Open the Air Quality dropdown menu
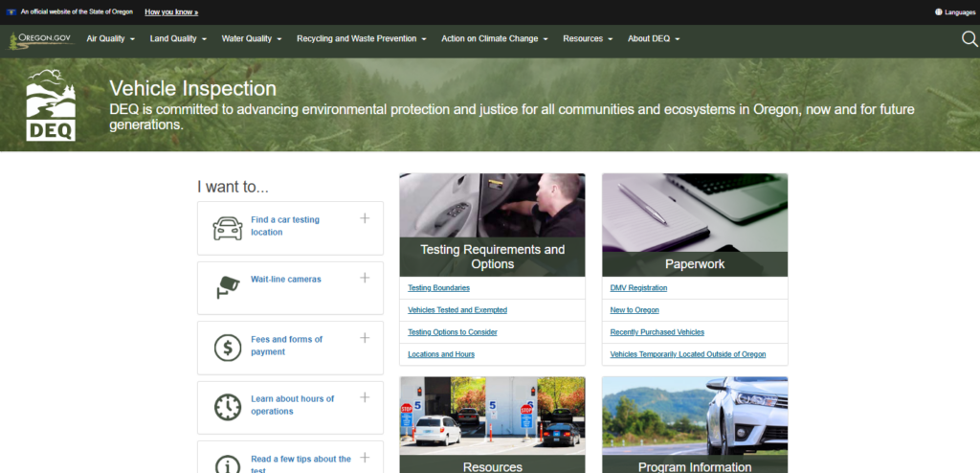This screenshot has width=980, height=473. pyautogui.click(x=110, y=39)
